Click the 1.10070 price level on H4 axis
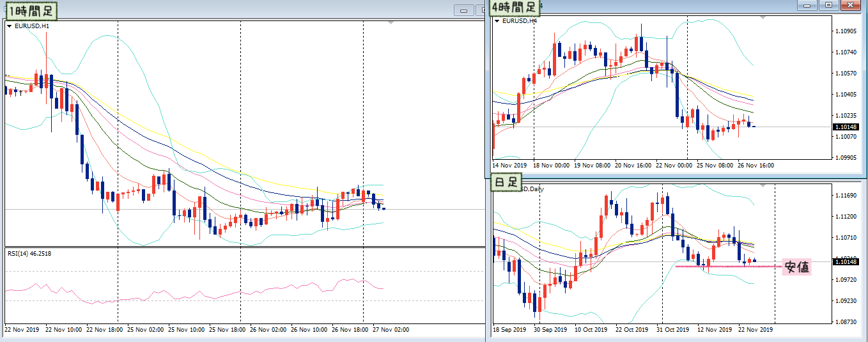 [846, 136]
